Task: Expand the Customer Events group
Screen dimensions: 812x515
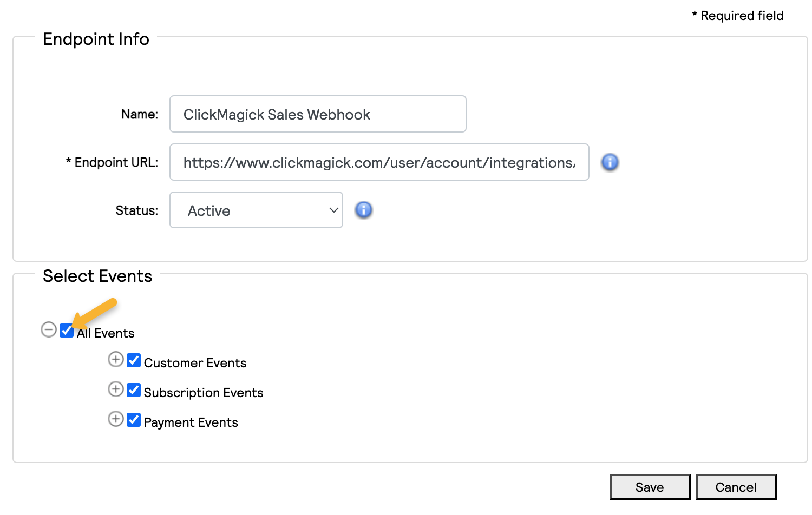Action: 115,360
